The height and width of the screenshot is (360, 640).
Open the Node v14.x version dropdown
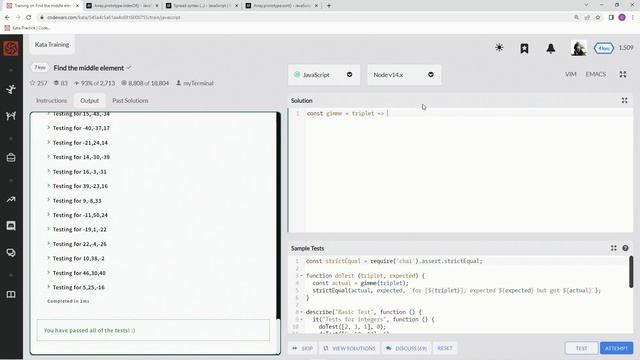pos(404,75)
